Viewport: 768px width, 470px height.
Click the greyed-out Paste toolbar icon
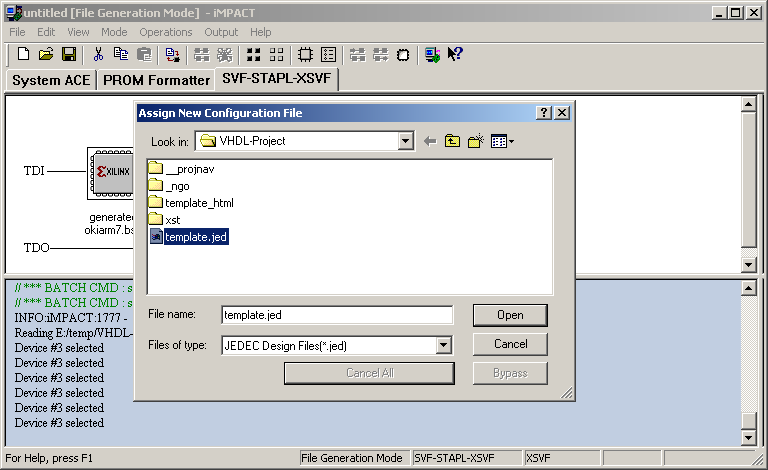[x=144, y=54]
